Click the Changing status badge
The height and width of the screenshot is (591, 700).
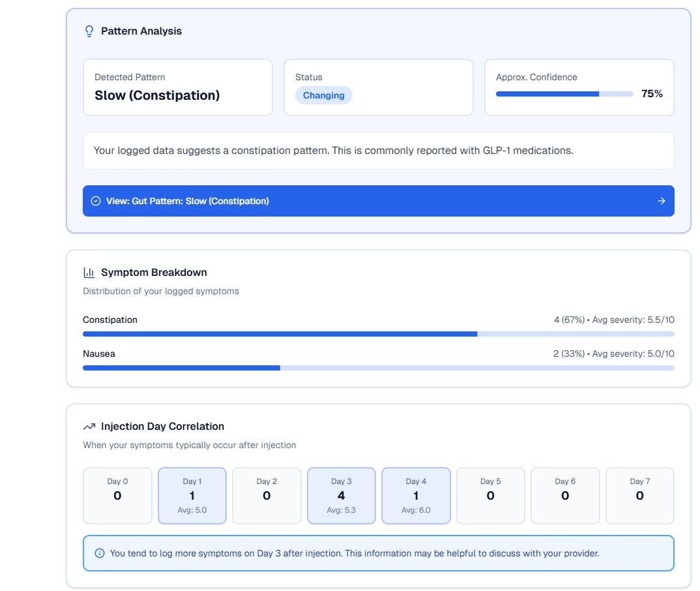pyautogui.click(x=323, y=95)
